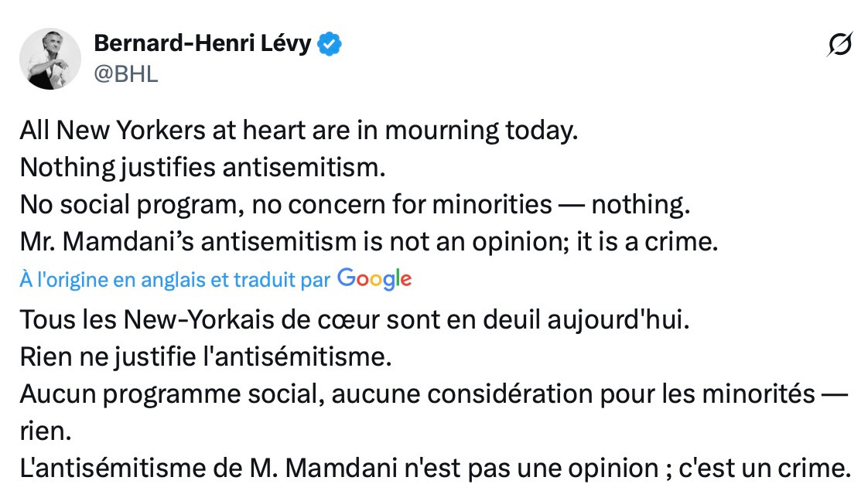Open the Grok icon at top right
The height and width of the screenshot is (501, 868).
click(x=839, y=46)
